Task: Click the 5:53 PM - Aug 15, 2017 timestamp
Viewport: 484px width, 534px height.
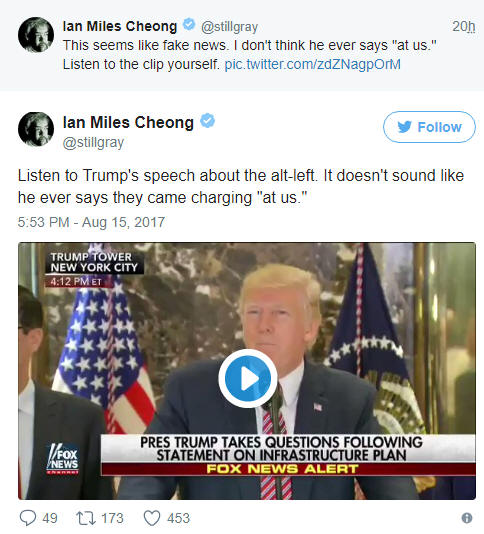Action: click(x=91, y=222)
